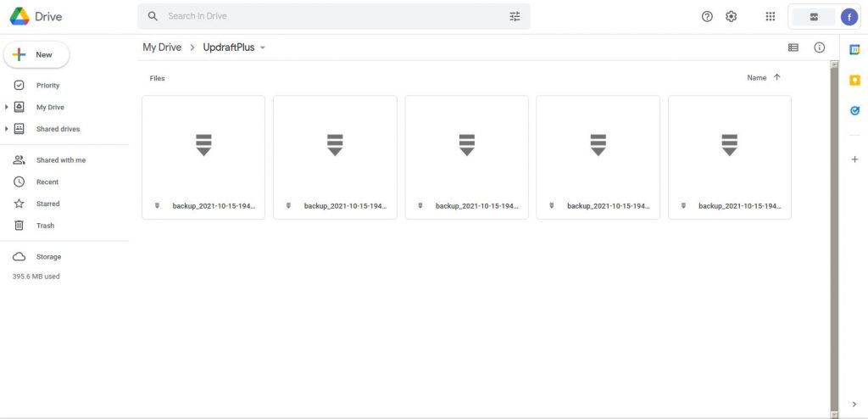
Task: Open Google Tasks side panel
Action: [854, 111]
